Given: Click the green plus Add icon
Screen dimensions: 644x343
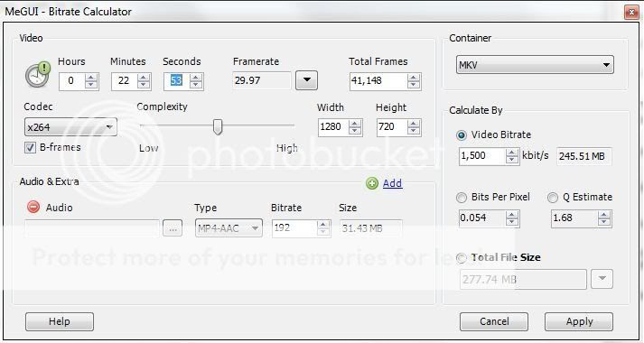Looking at the screenshot, I should tap(372, 183).
